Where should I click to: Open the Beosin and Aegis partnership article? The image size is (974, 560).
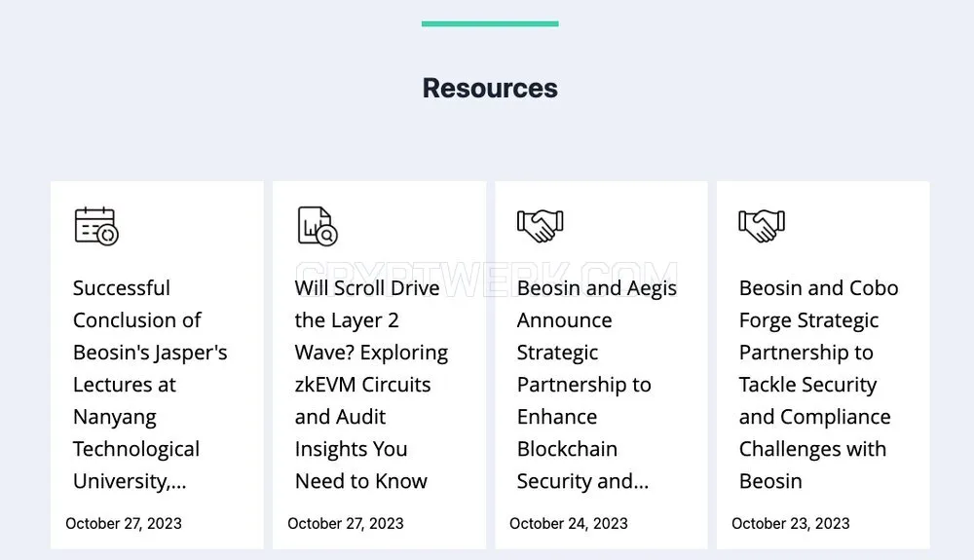coord(597,385)
